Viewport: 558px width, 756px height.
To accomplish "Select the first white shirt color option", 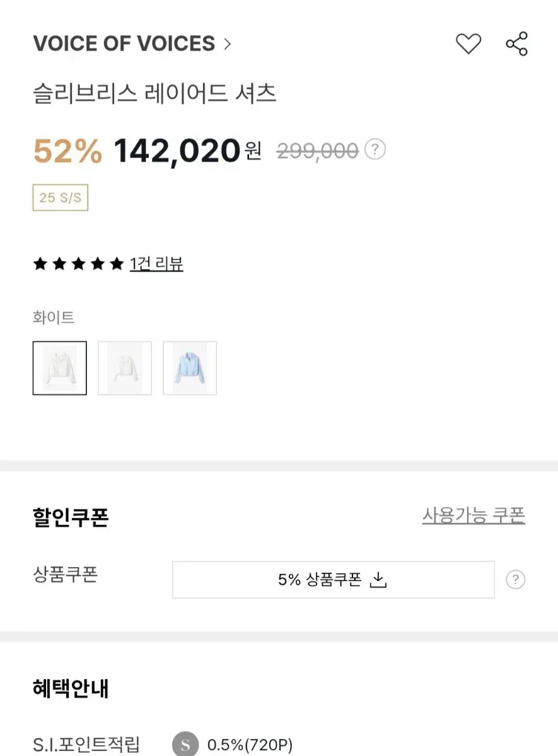I will [60, 368].
